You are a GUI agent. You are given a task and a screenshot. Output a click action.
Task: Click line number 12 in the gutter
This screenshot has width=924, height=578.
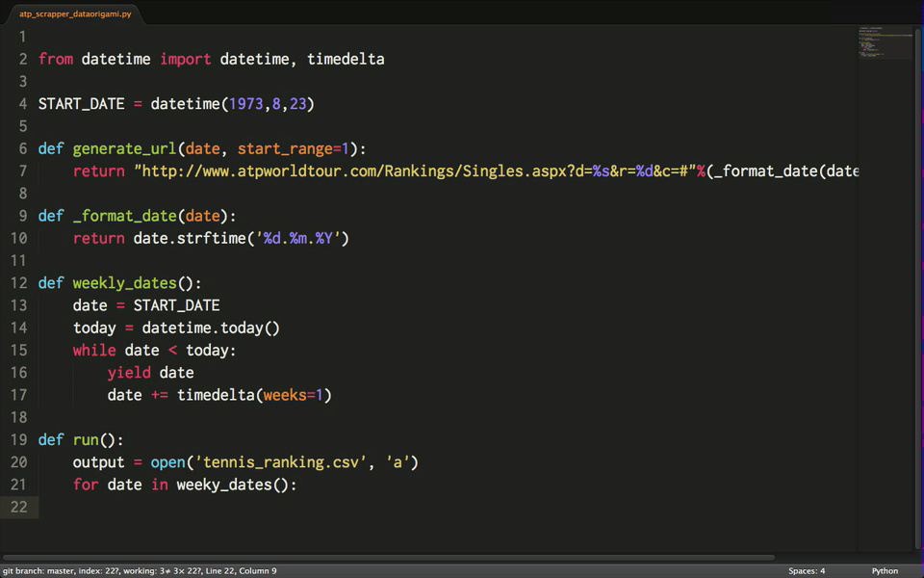[x=19, y=283]
